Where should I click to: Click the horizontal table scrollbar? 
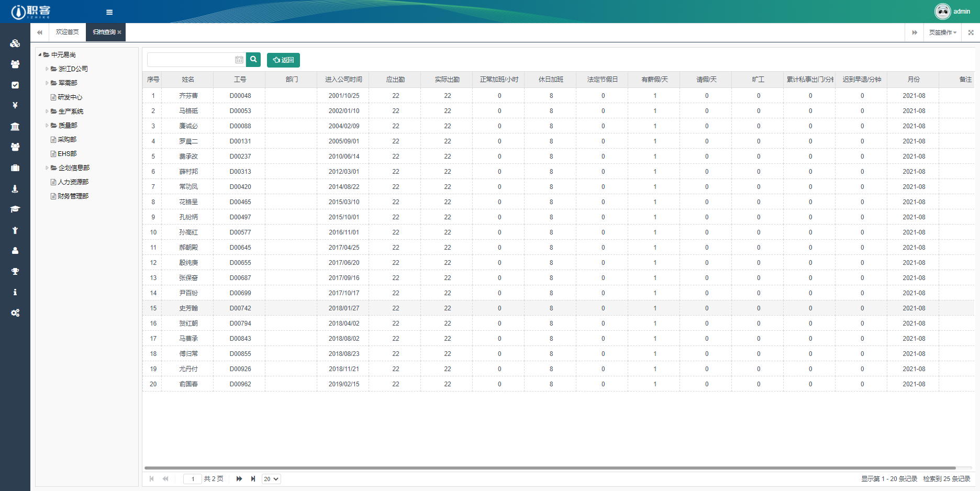point(550,468)
